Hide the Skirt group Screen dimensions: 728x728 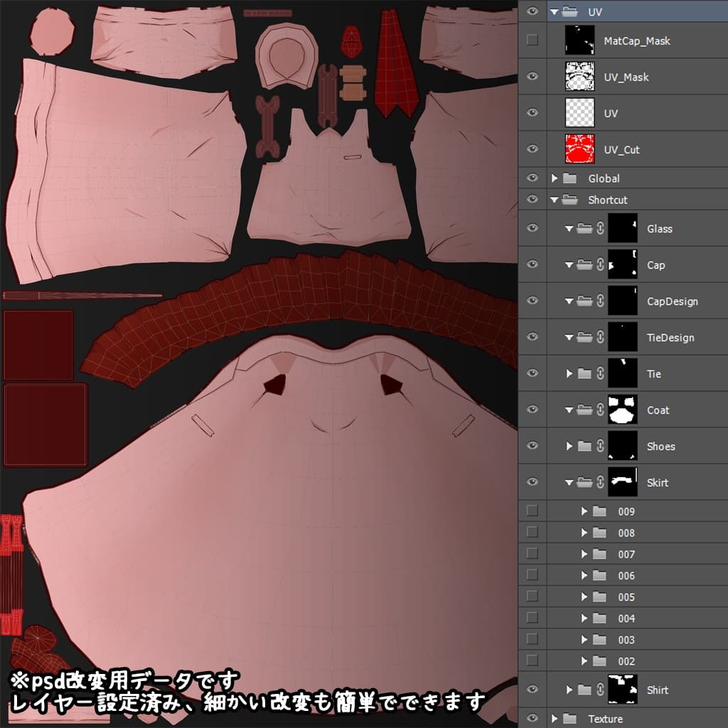coord(532,482)
